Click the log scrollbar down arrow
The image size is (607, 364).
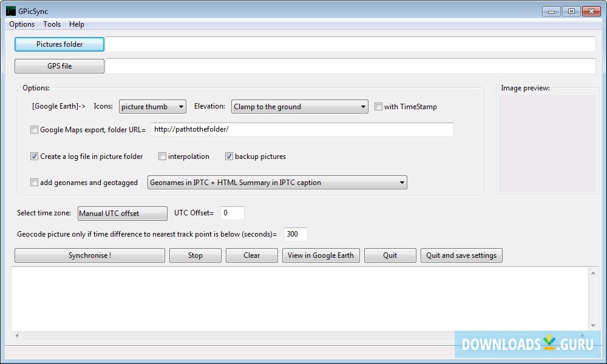pos(593,326)
